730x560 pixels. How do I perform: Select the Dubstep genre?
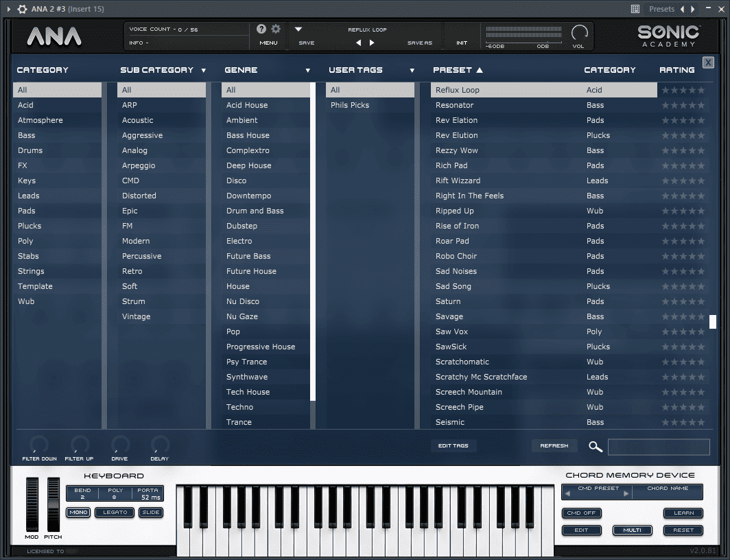(x=266, y=226)
